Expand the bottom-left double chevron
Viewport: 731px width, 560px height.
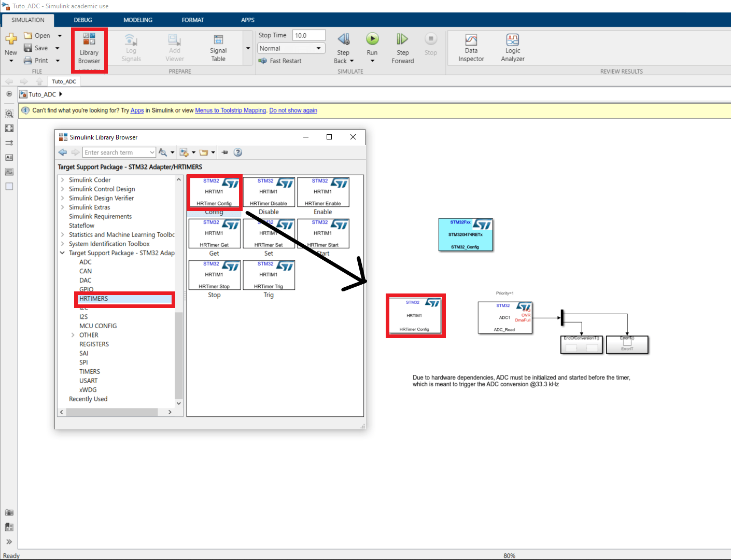point(9,541)
